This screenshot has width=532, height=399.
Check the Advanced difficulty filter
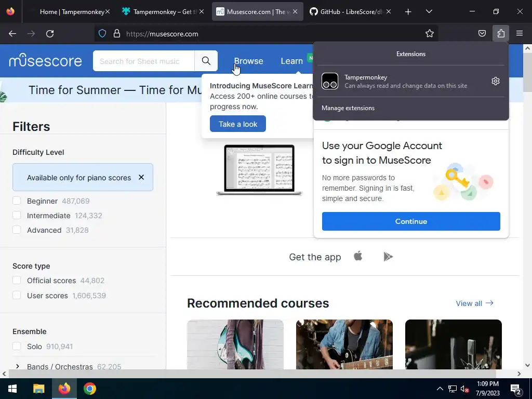coord(17,230)
